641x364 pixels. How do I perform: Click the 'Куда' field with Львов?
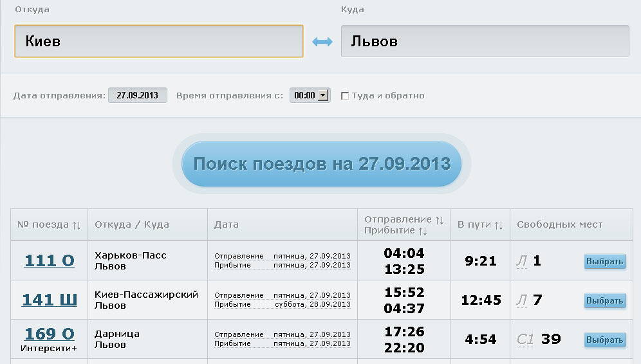tap(485, 41)
